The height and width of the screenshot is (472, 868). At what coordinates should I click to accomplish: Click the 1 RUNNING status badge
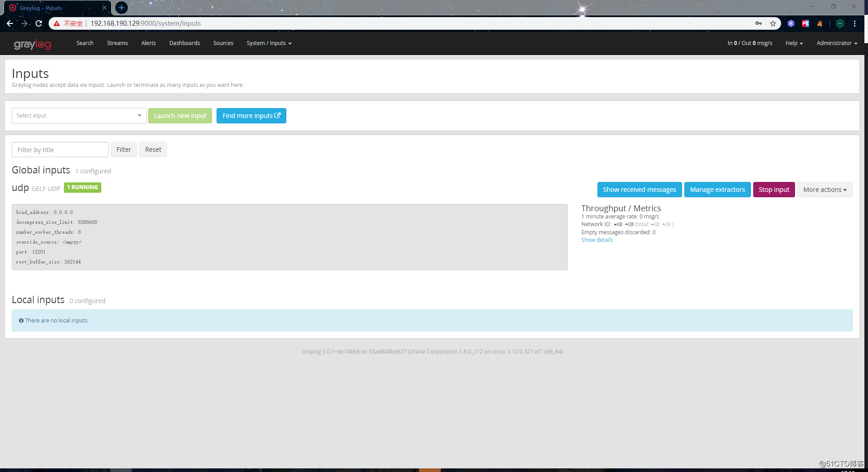(82, 187)
